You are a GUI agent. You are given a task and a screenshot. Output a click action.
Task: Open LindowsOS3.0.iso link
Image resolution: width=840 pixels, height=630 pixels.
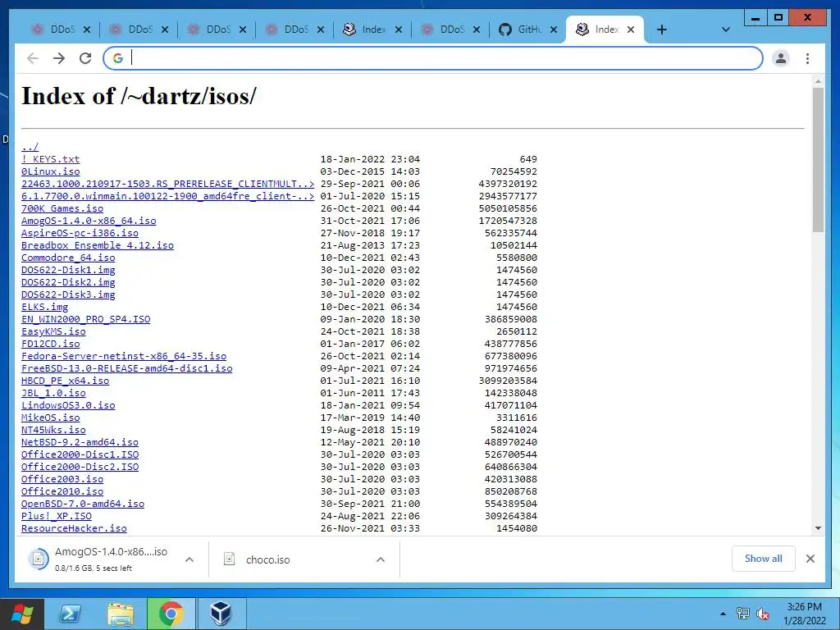pyautogui.click(x=68, y=405)
